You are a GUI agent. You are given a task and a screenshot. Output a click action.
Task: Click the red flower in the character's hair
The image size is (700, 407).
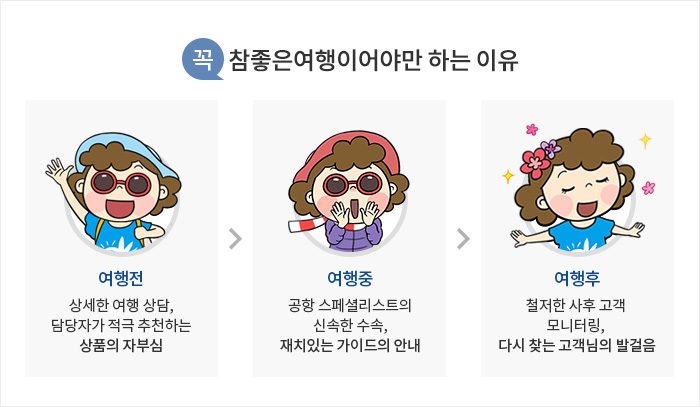[534, 162]
